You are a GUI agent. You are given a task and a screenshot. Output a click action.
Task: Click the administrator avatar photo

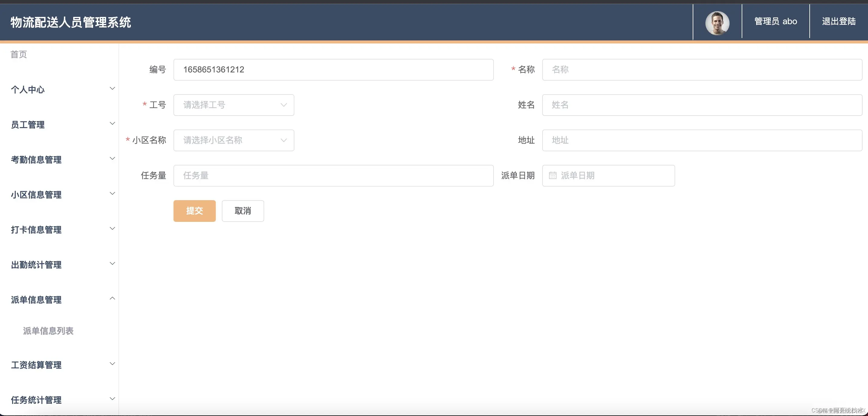pos(717,23)
